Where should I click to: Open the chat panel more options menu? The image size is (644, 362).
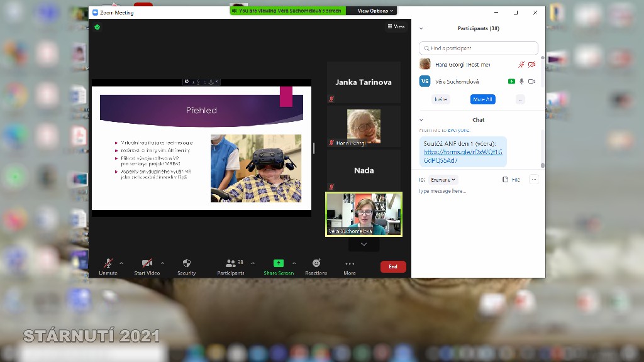click(533, 180)
